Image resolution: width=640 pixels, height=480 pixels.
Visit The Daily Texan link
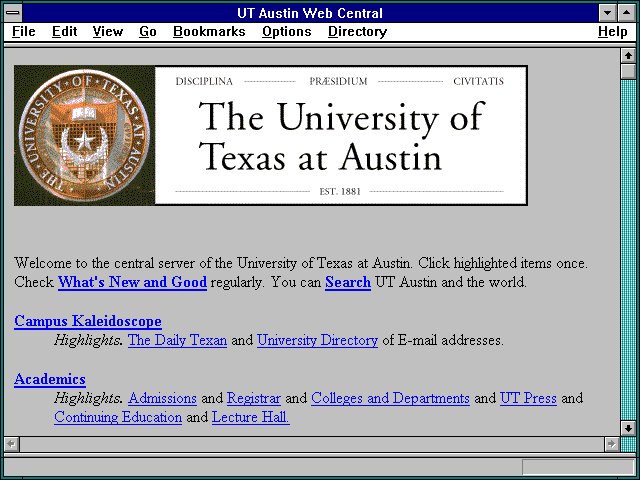click(x=177, y=340)
